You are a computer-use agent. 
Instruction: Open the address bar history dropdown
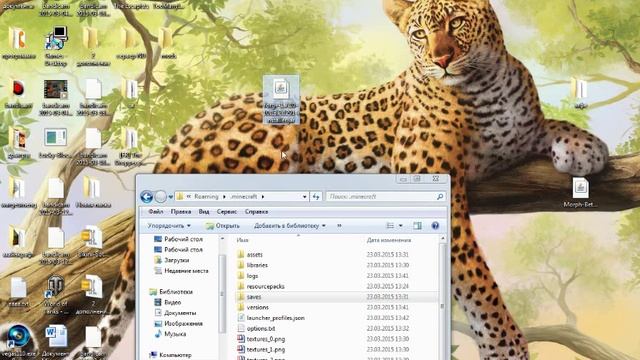(304, 197)
